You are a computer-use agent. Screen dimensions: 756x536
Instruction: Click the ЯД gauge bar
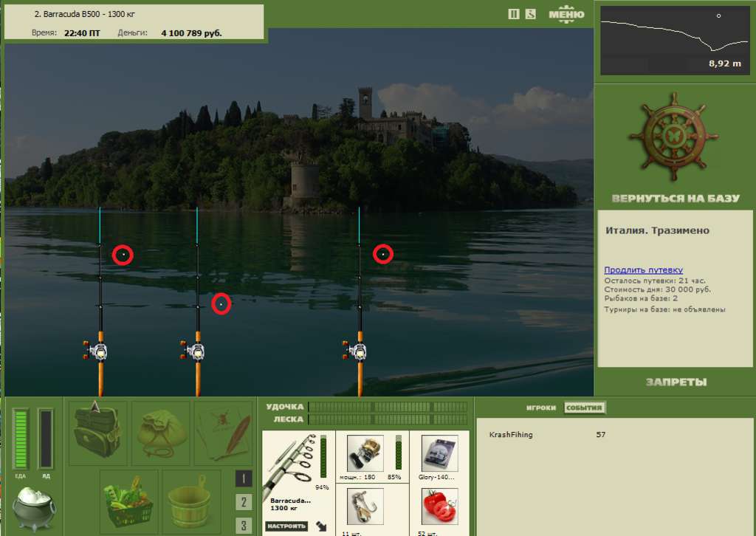pyautogui.click(x=46, y=439)
